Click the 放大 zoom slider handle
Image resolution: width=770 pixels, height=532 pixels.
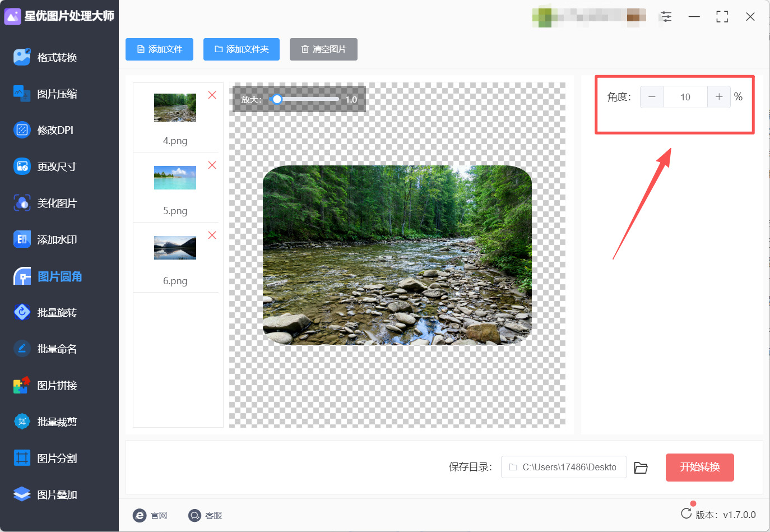[277, 99]
